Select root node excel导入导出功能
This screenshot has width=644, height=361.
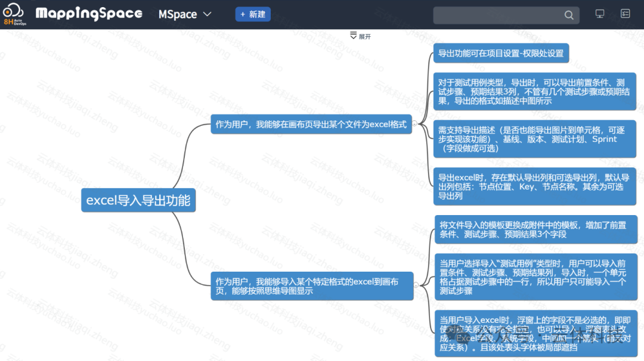tap(138, 200)
